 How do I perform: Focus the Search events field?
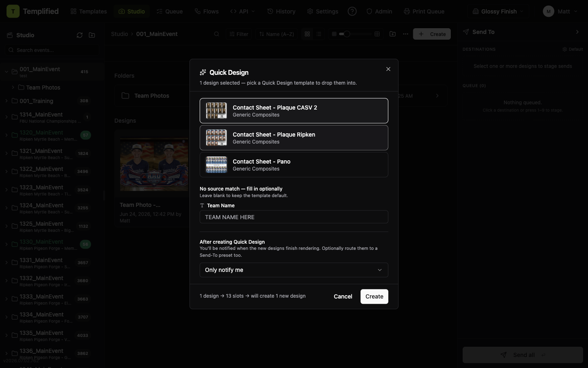[51, 50]
